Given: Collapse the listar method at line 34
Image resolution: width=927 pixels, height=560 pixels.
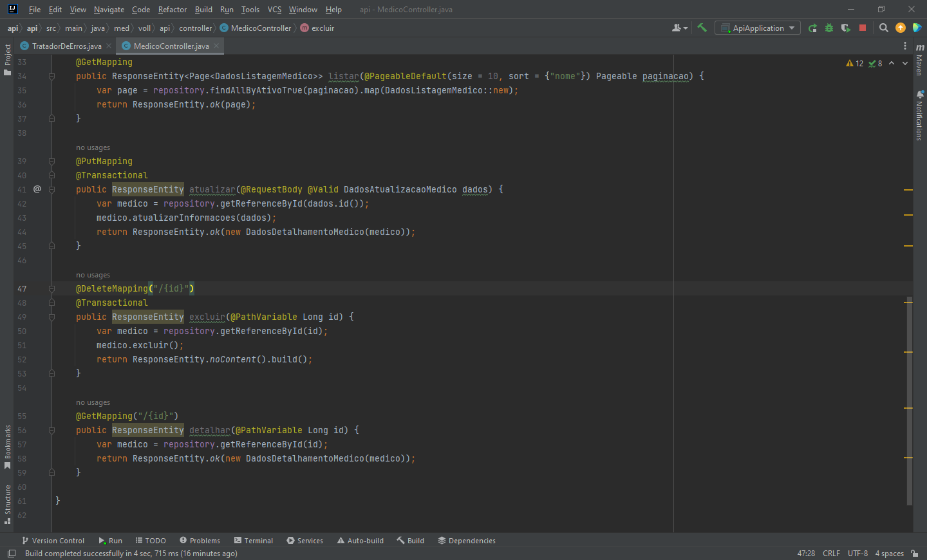Looking at the screenshot, I should tap(51, 76).
